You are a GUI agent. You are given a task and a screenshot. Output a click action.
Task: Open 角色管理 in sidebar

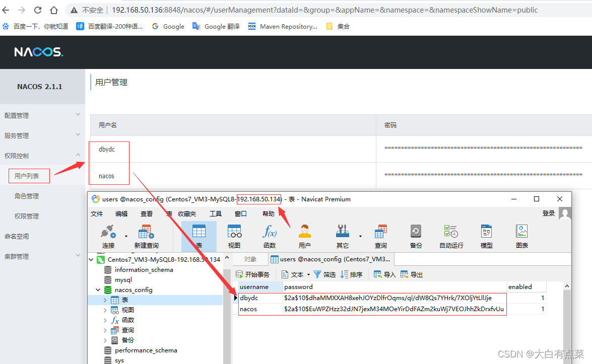coord(27,196)
